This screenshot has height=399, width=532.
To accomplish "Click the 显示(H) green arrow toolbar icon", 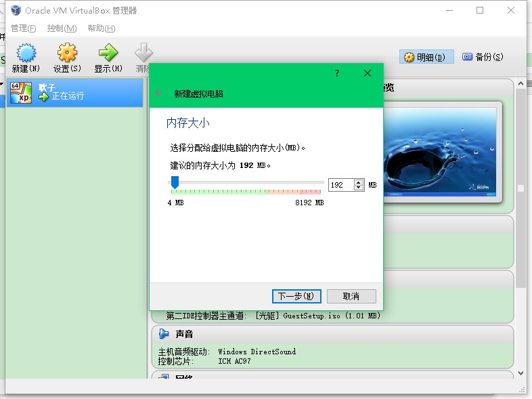I will (x=108, y=54).
